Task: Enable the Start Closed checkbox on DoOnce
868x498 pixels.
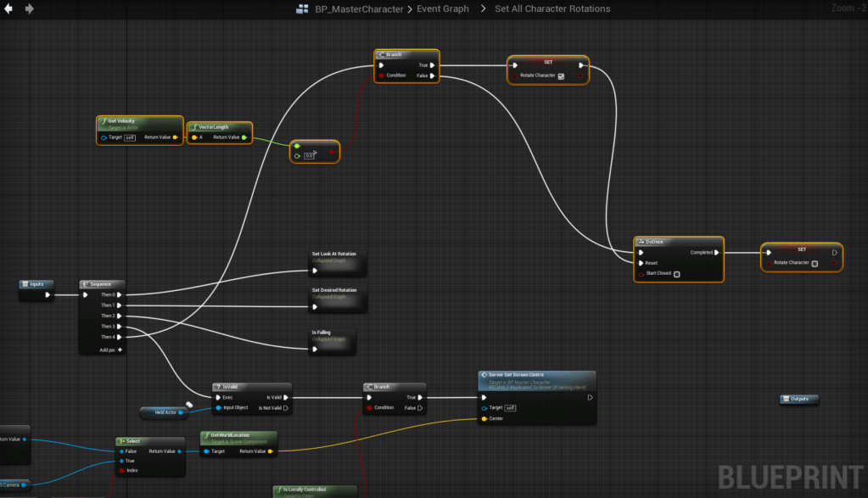Action: coord(676,274)
